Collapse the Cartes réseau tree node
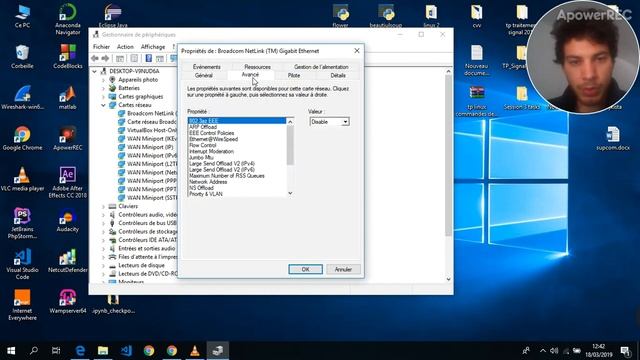The image size is (640, 360). click(103, 105)
